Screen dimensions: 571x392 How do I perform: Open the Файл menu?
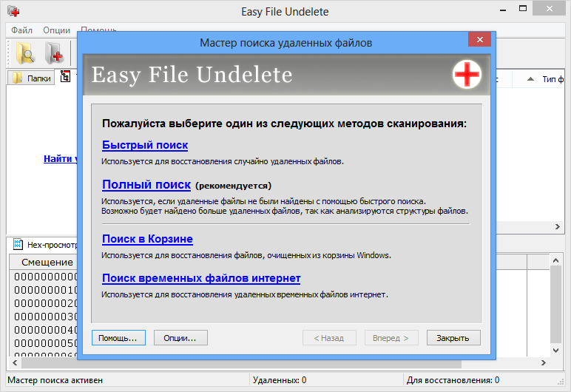click(x=22, y=30)
